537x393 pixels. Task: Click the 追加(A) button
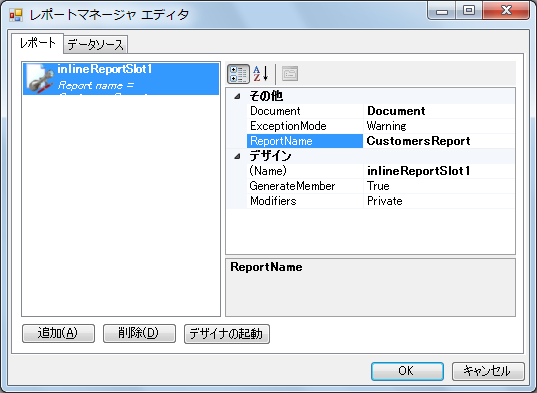(58, 333)
